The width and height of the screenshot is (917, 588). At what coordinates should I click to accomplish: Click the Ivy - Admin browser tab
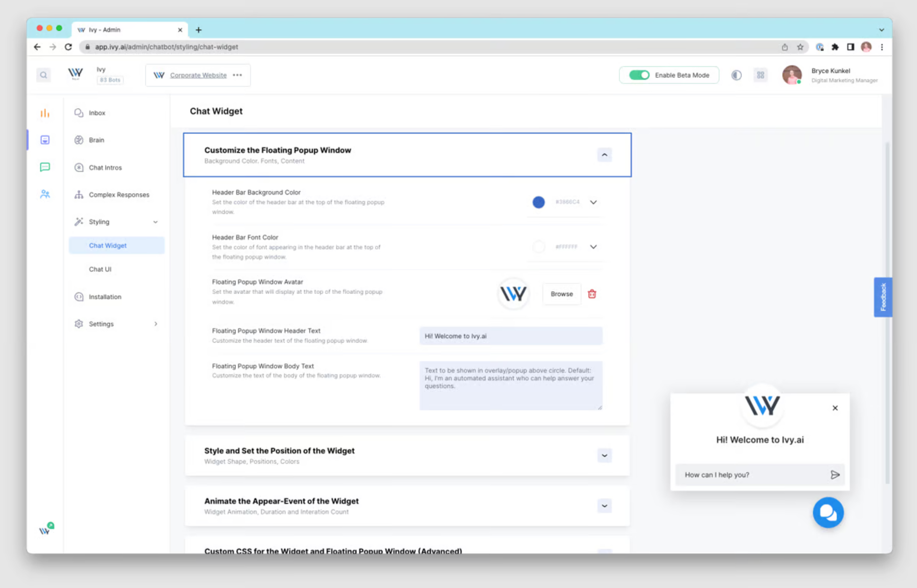coord(129,30)
